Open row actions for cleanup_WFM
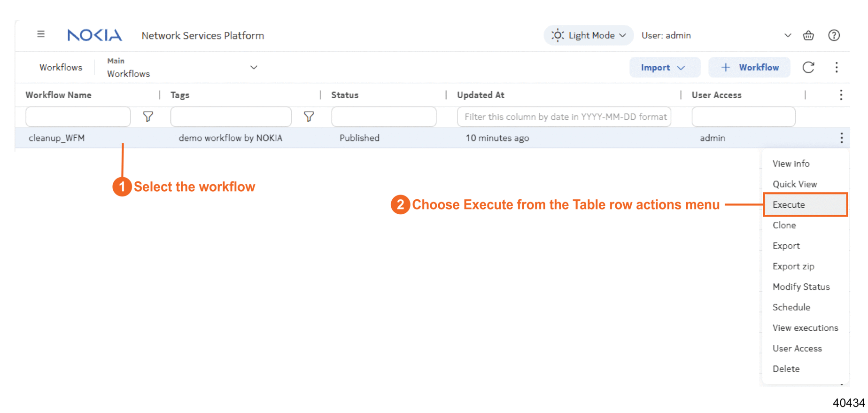This screenshot has height=413, width=868. pos(841,138)
